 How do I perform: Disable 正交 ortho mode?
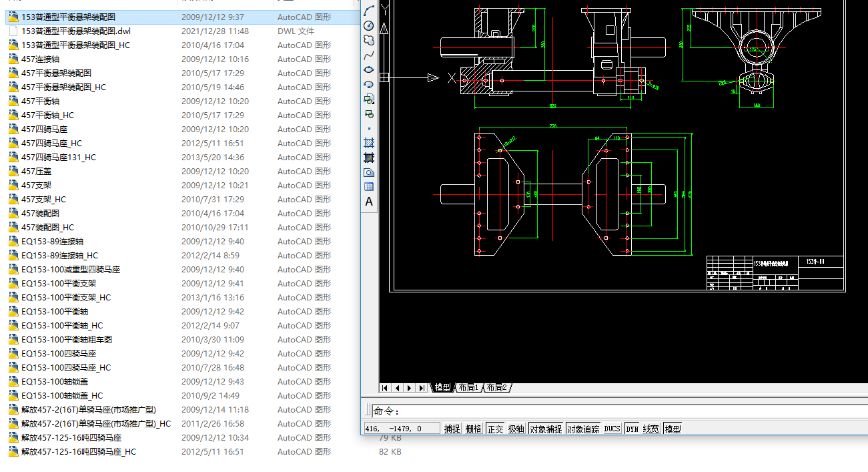[x=494, y=429]
